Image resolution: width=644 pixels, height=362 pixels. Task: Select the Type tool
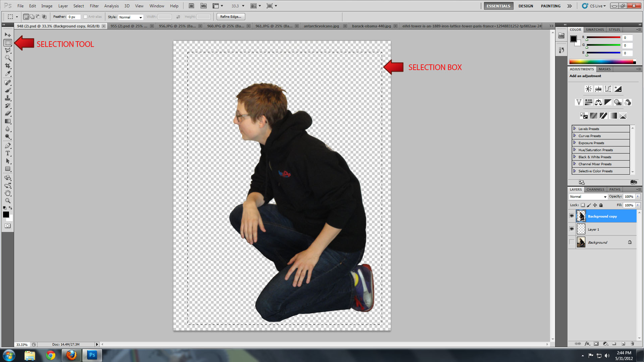tap(8, 153)
